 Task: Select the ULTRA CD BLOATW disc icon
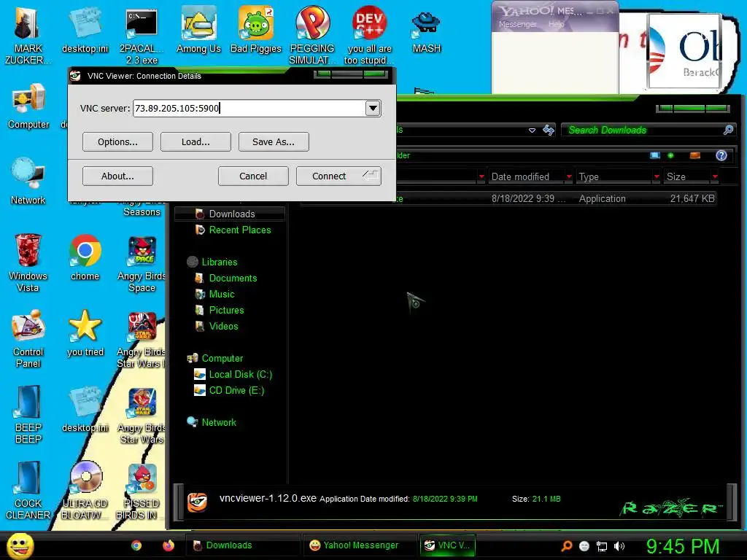85,491
